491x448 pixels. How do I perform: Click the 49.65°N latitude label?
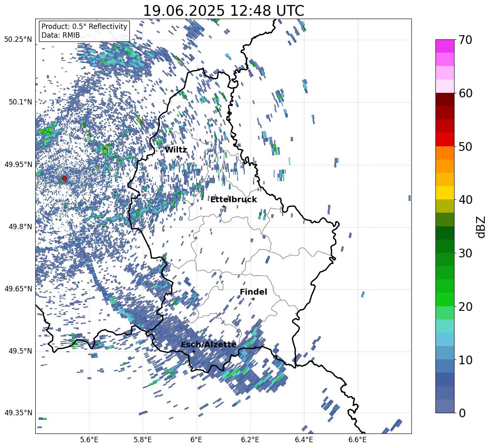tap(18, 288)
